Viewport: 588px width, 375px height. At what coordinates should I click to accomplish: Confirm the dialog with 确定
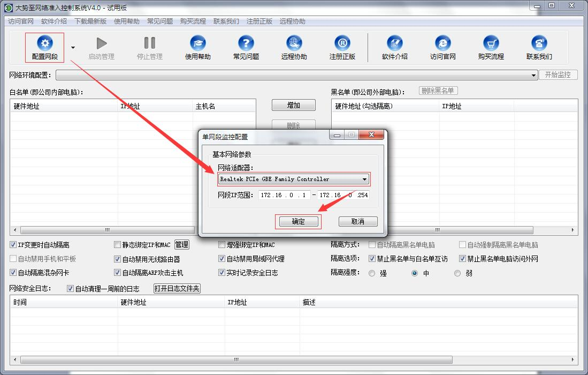point(299,221)
